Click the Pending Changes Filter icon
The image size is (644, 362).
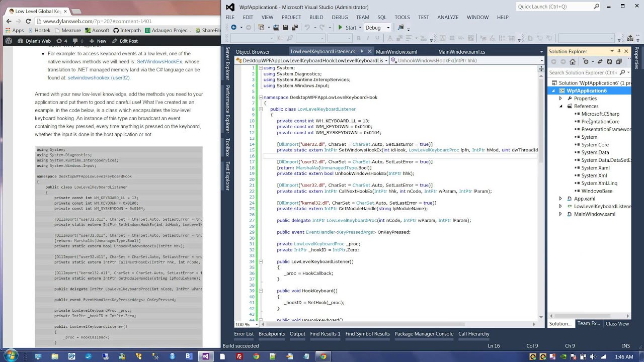coord(586,62)
